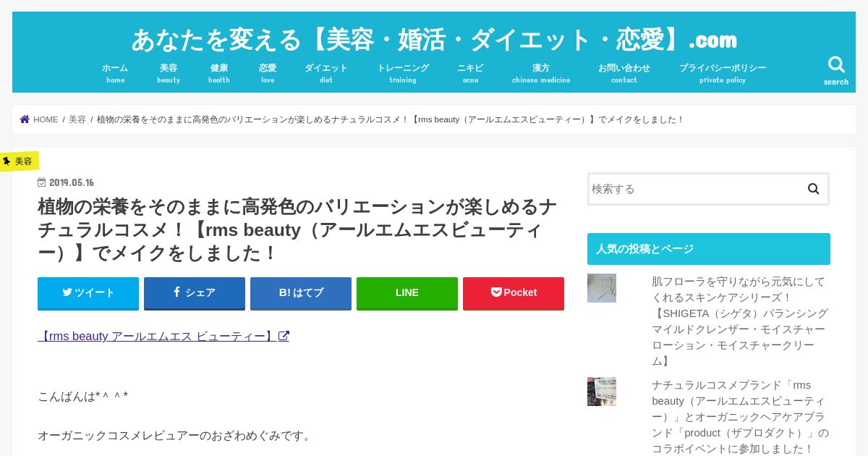Click the calendar icon beside 2019.05.16
The width and height of the screenshot is (868, 456).
tap(42, 182)
